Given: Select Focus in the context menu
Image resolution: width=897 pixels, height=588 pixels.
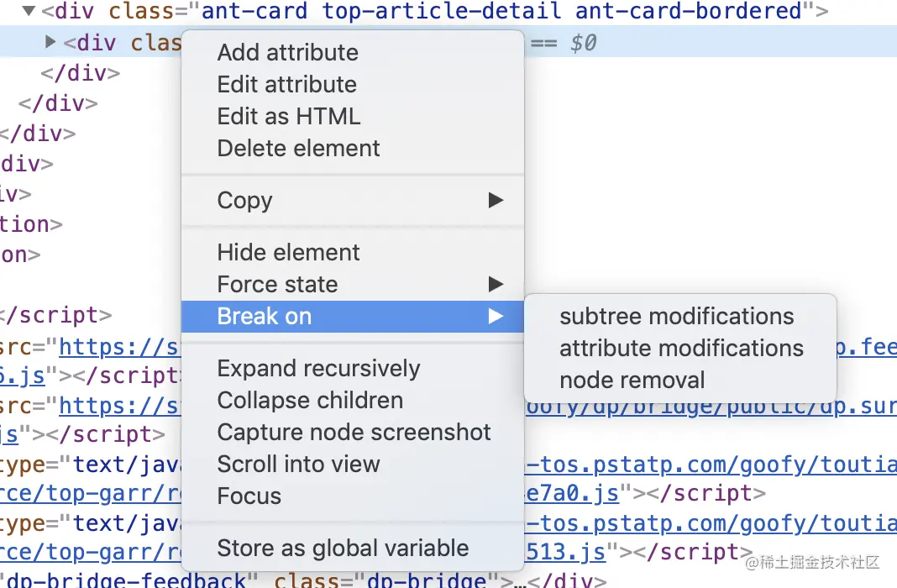Looking at the screenshot, I should [353, 496].
